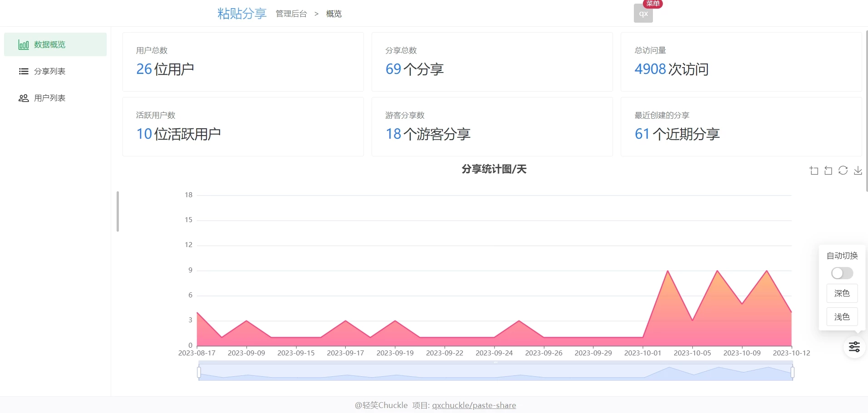The width and height of the screenshot is (868, 413).
Task: Click the restore chart refresh icon
Action: point(843,170)
